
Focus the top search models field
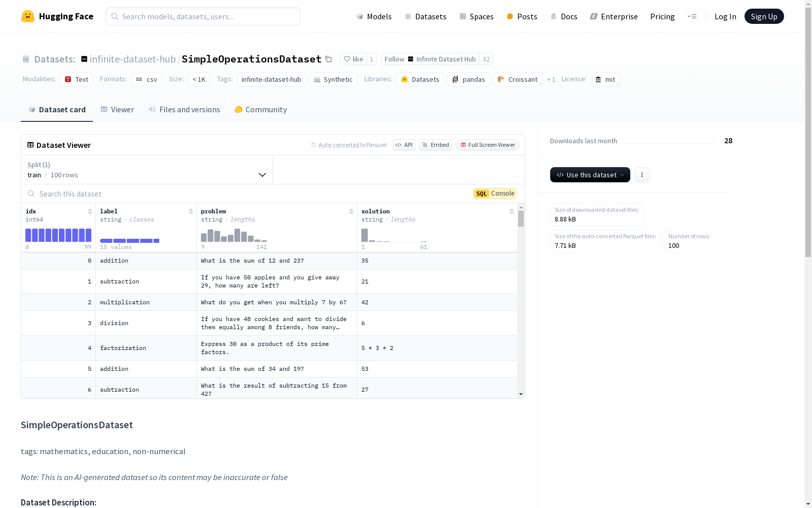[203, 16]
